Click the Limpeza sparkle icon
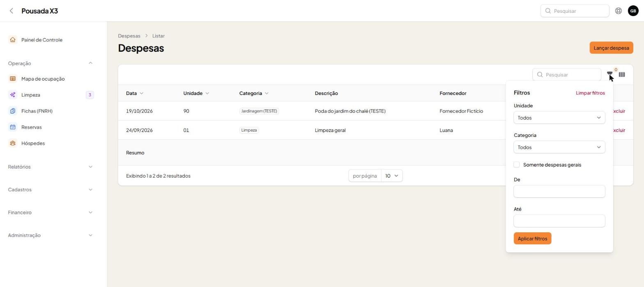This screenshot has height=287, width=644. click(x=13, y=95)
